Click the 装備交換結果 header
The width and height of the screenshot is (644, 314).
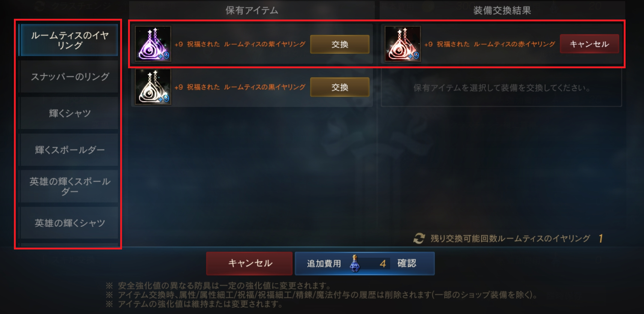point(502,11)
